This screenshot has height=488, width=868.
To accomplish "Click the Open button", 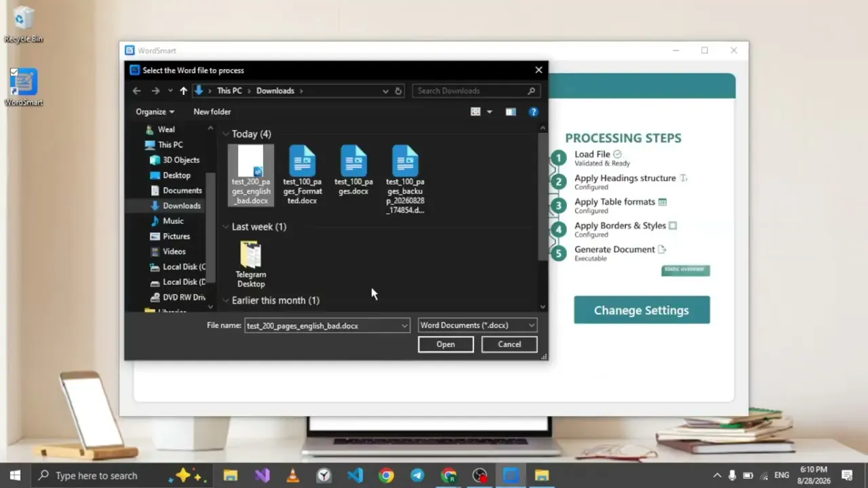I will 446,344.
